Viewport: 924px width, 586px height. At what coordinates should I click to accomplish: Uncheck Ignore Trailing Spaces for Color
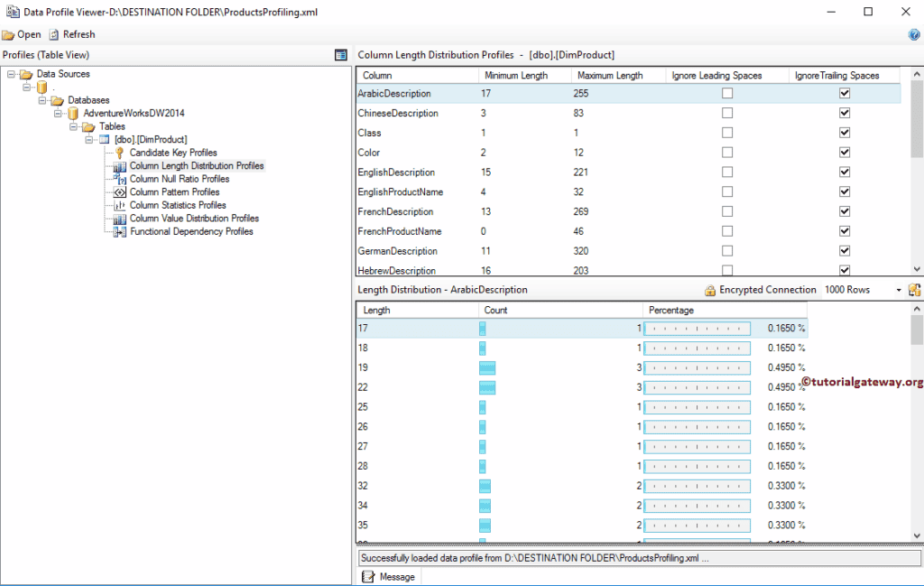(844, 152)
